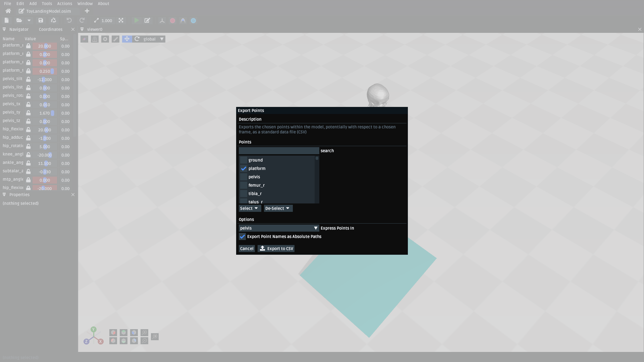Select the translate gizmo icon
This screenshot has height=362, width=644.
[x=127, y=39]
